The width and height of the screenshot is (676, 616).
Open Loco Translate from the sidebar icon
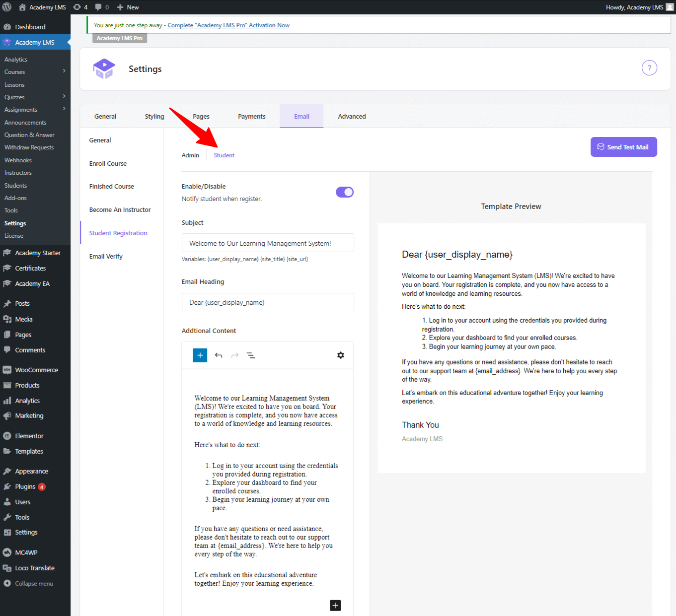(7, 567)
